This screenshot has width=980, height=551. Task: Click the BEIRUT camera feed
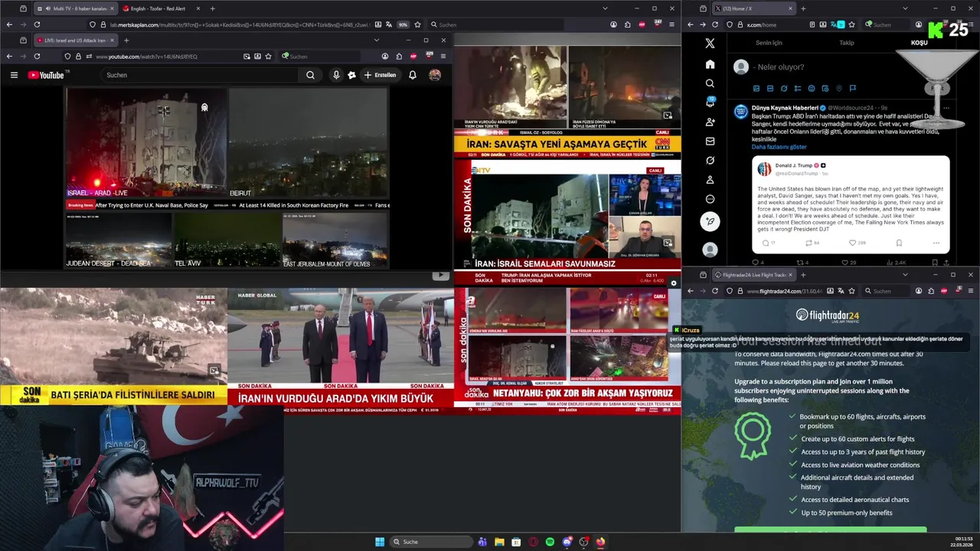point(309,143)
